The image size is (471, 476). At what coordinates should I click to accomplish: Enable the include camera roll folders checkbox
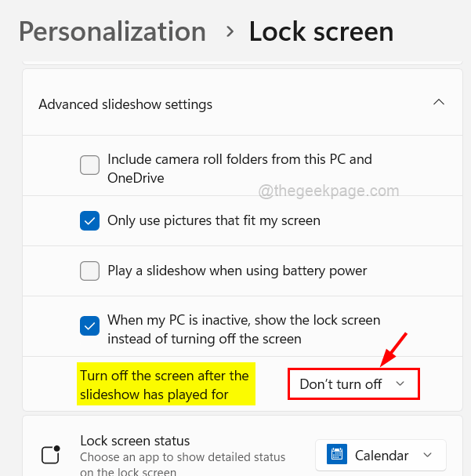pos(89,165)
